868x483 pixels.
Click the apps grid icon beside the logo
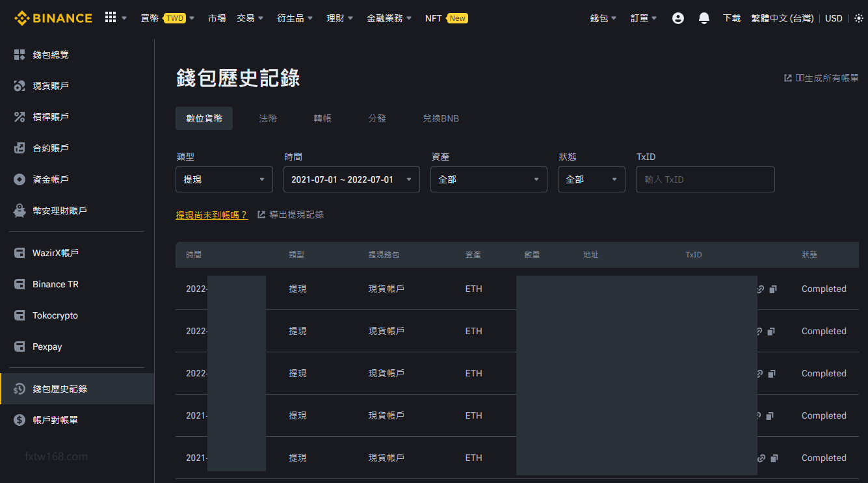[111, 17]
